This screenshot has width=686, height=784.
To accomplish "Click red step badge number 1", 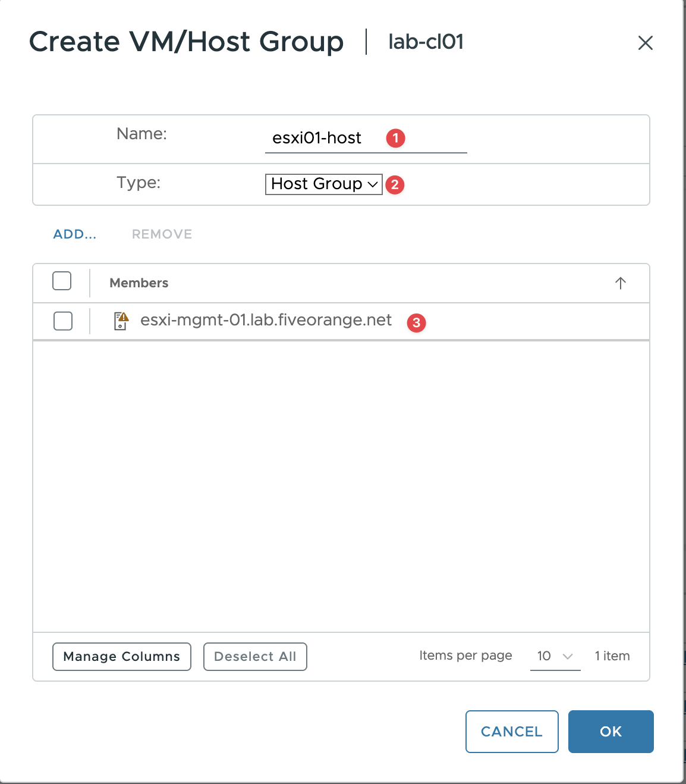I will 395,138.
